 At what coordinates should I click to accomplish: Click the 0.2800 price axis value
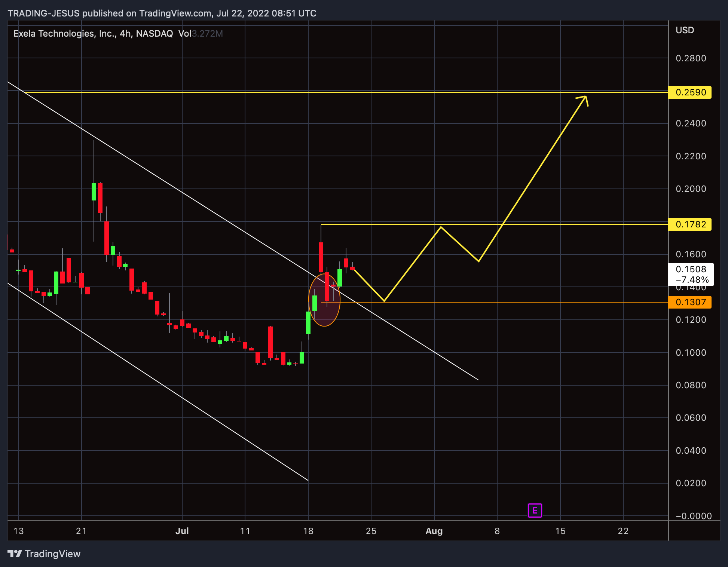coord(691,58)
